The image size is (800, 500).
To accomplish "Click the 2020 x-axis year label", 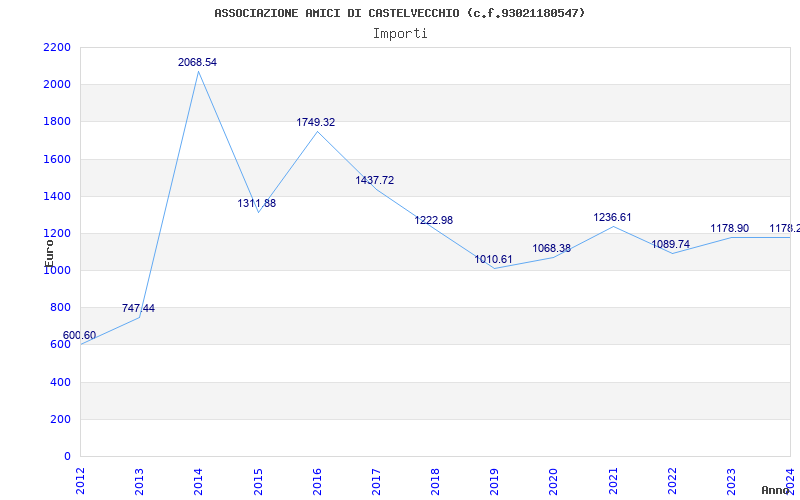I will [x=554, y=481].
